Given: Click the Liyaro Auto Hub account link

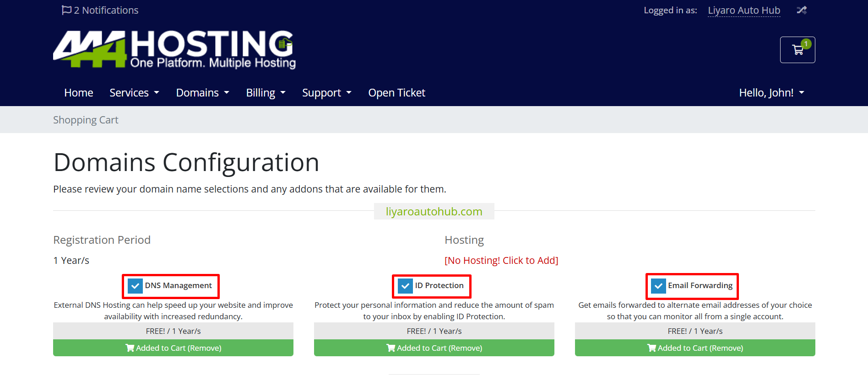Looking at the screenshot, I should 744,11.
